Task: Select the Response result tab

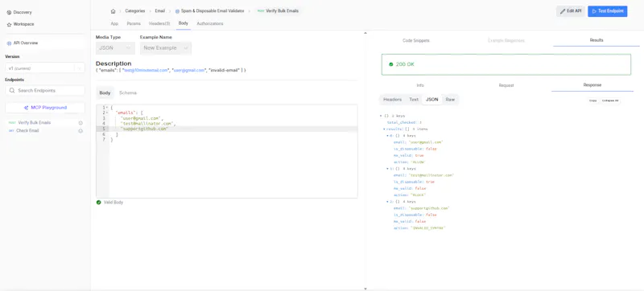Action: (x=592, y=85)
